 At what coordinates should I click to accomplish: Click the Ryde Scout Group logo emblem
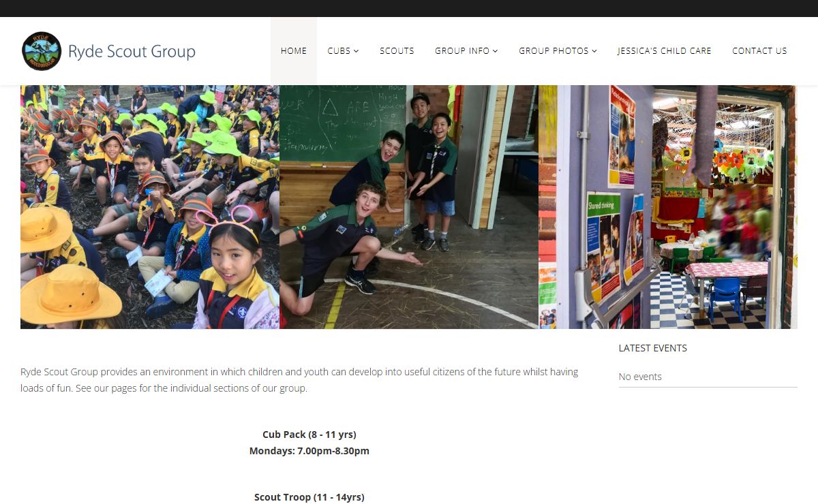[42, 51]
